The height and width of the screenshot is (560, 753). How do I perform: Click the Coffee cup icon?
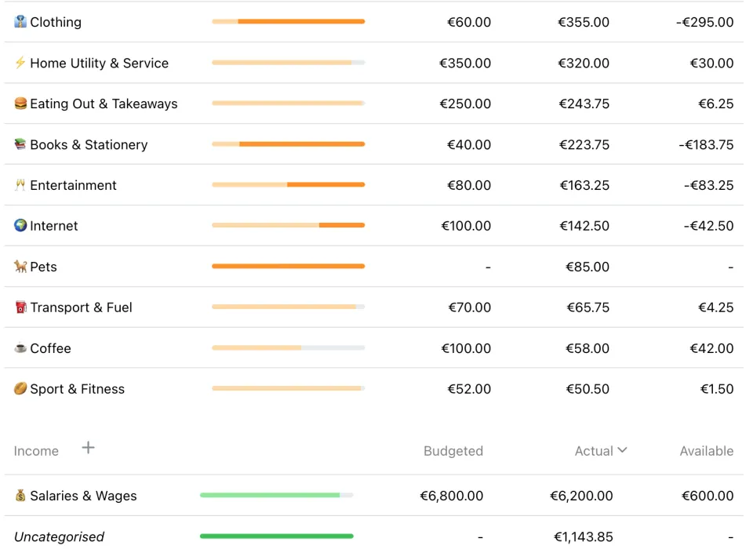click(20, 347)
